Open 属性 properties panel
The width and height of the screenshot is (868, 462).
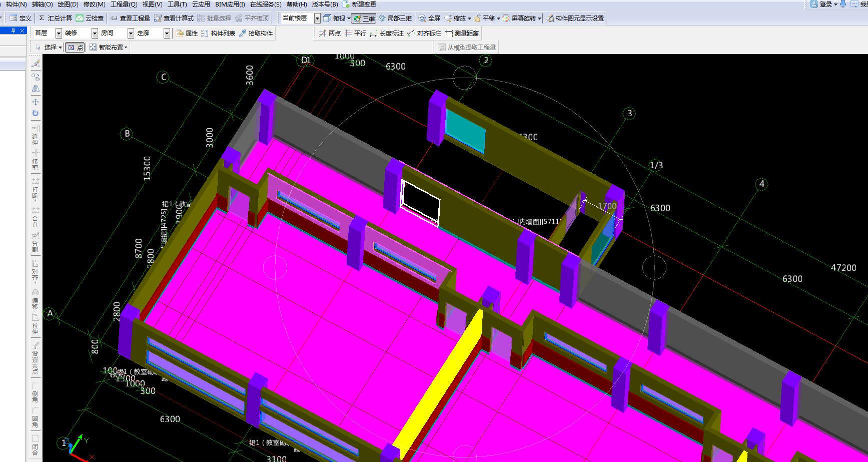point(187,33)
